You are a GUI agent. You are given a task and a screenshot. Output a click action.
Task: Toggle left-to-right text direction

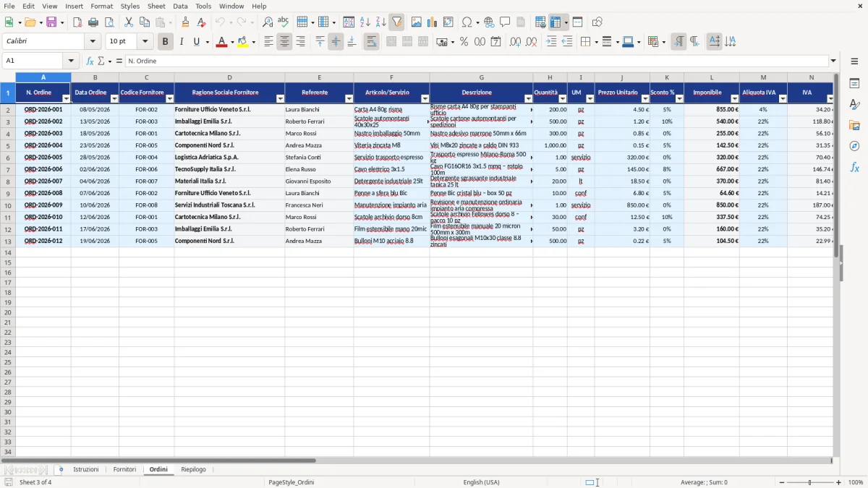[x=678, y=42]
